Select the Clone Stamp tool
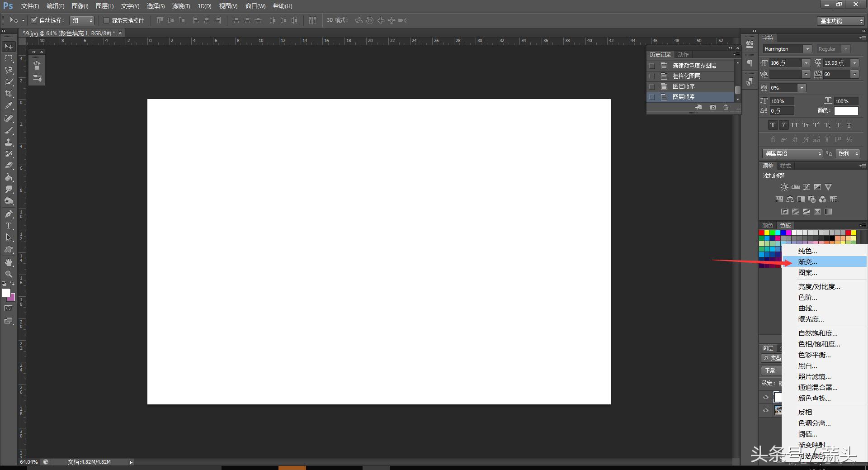The image size is (868, 470). [8, 142]
